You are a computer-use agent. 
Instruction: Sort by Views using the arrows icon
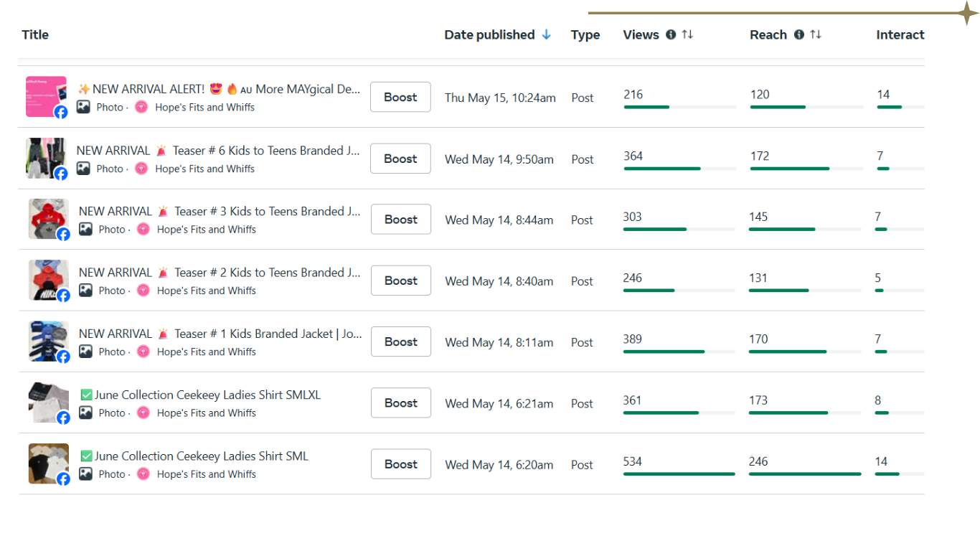tap(687, 34)
